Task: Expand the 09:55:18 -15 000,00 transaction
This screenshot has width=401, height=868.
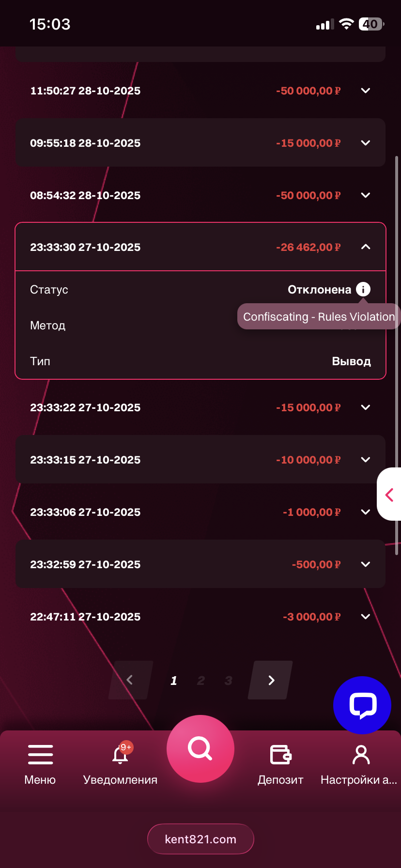Action: point(366,143)
